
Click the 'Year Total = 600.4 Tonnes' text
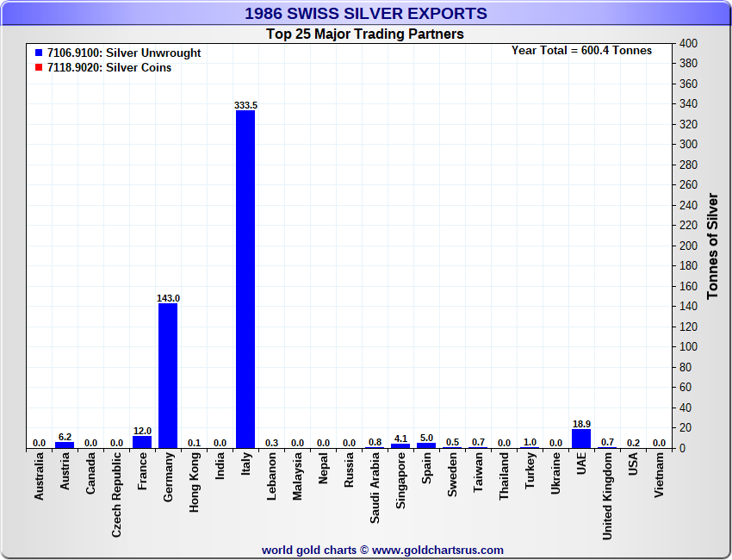(x=581, y=51)
